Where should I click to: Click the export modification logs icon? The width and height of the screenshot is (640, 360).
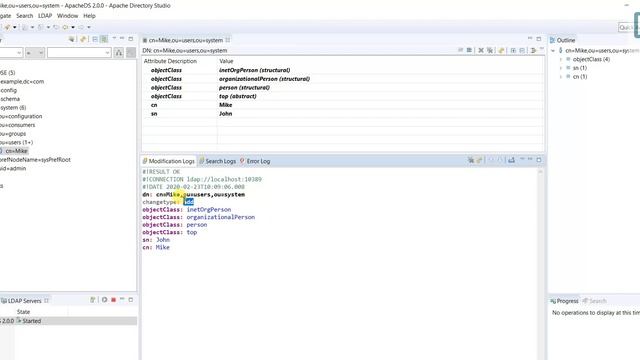pyautogui.click(x=511, y=160)
